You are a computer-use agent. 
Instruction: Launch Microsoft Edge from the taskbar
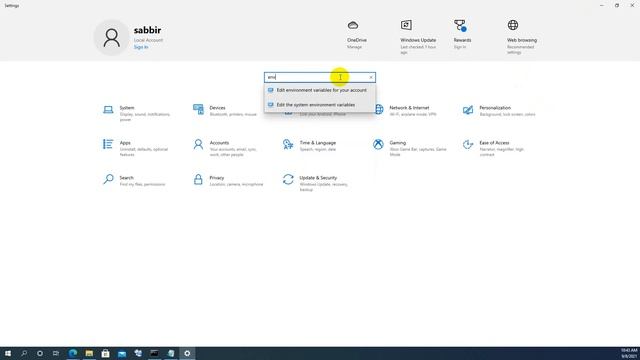73,353
